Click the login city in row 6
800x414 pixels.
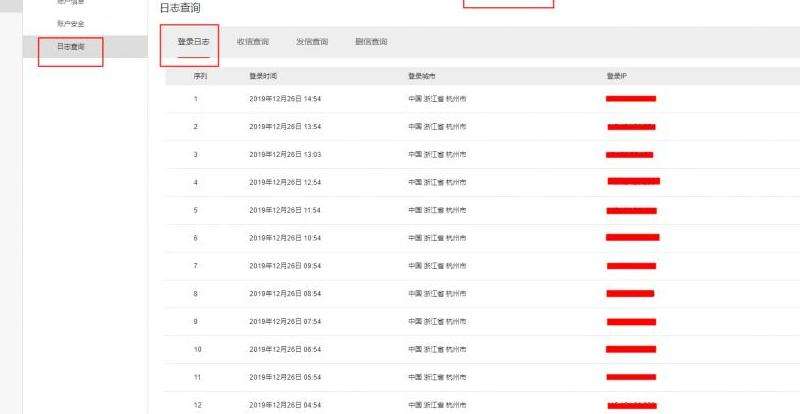pos(437,238)
